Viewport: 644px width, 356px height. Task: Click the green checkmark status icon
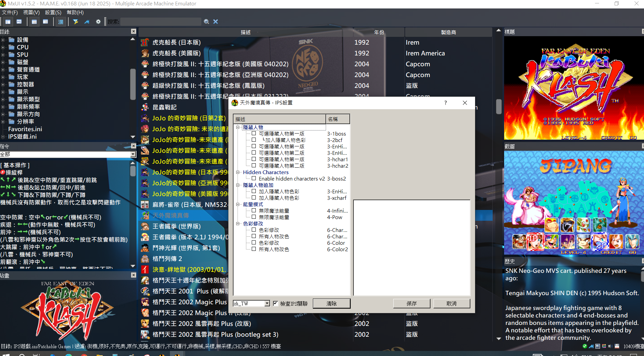pyautogui.click(x=585, y=346)
